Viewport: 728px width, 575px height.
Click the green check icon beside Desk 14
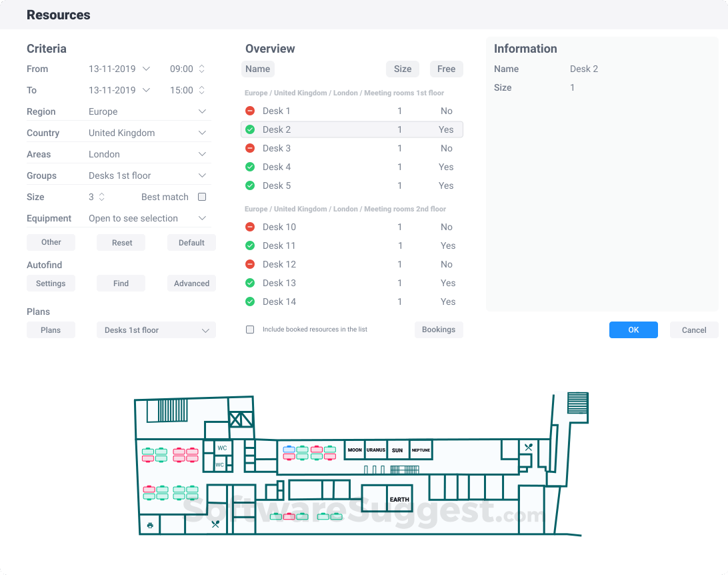point(250,302)
